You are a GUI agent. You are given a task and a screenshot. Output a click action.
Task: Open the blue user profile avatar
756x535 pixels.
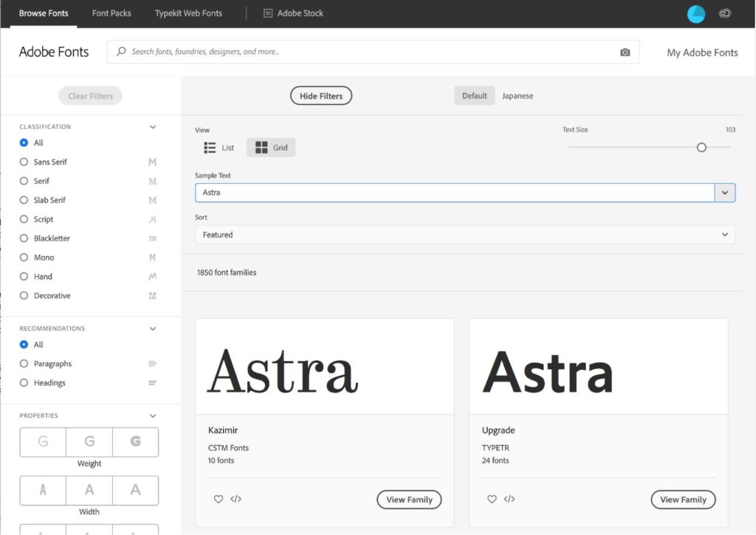695,14
